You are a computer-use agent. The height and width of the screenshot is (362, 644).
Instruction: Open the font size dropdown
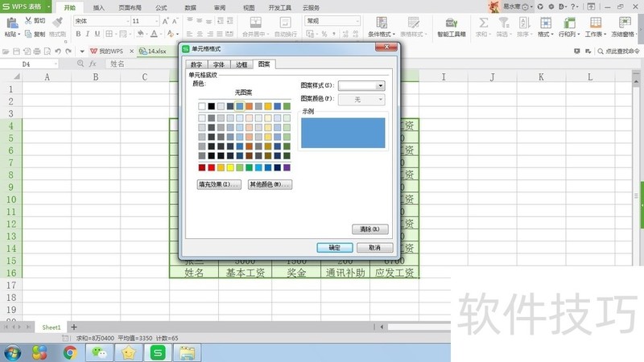tap(157, 21)
